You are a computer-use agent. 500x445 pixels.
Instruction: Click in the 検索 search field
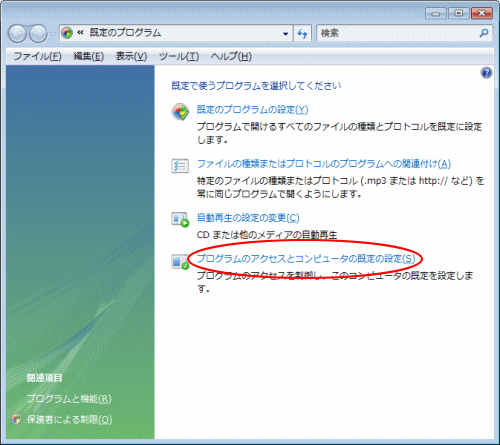397,33
